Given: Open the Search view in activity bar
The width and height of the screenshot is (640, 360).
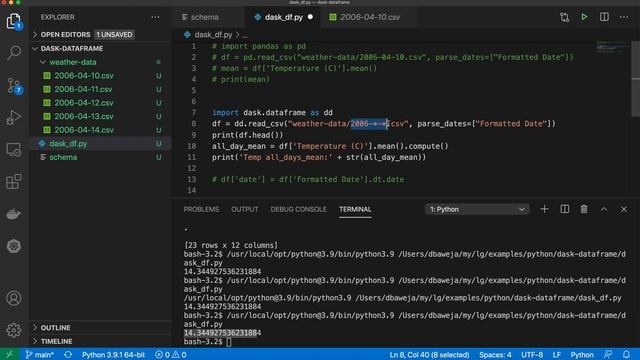Looking at the screenshot, I should pyautogui.click(x=14, y=53).
